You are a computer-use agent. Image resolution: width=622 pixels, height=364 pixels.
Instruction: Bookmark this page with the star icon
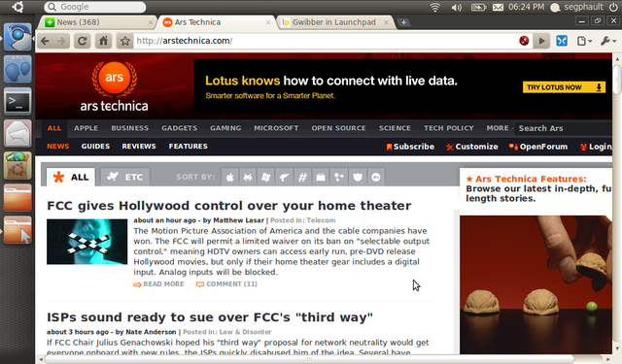tap(125, 41)
